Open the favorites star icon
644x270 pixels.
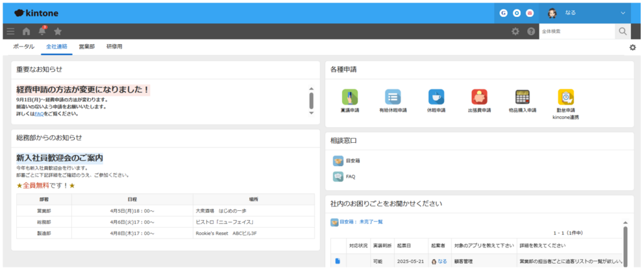click(58, 31)
